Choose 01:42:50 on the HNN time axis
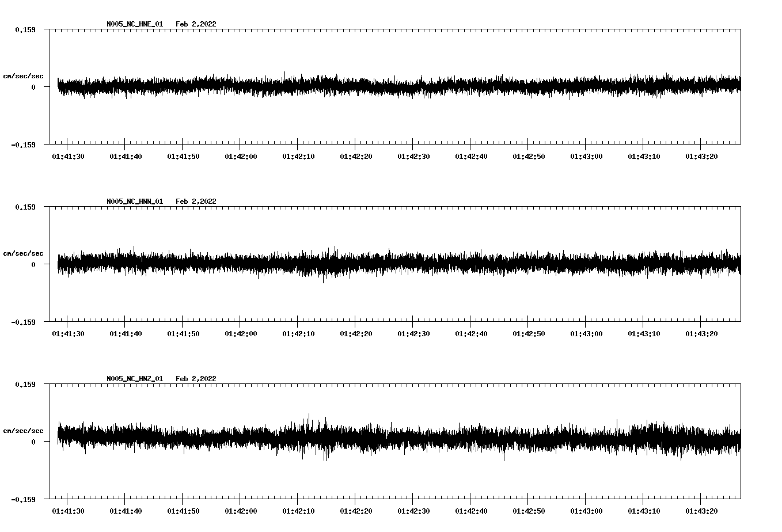Screen dimensions: 782x532 pyautogui.click(x=529, y=334)
